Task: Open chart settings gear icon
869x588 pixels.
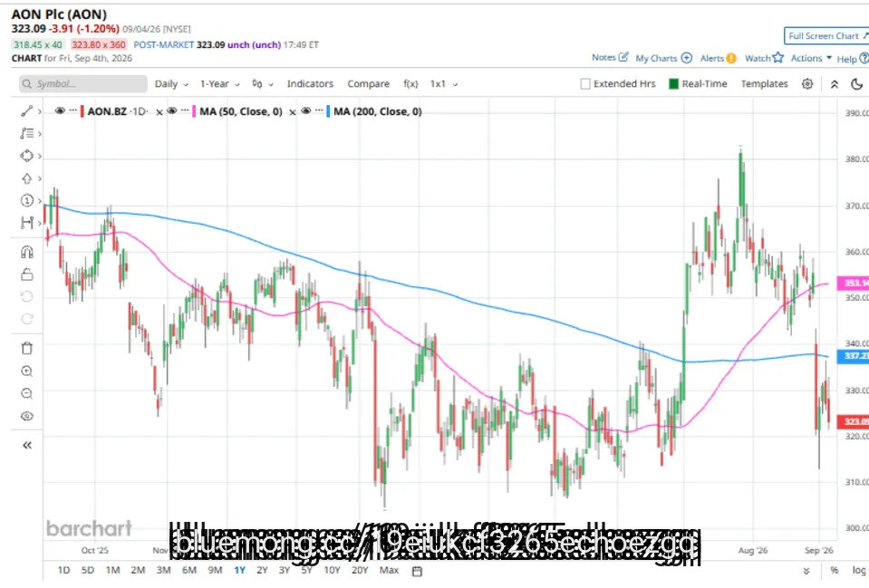Action: click(807, 83)
